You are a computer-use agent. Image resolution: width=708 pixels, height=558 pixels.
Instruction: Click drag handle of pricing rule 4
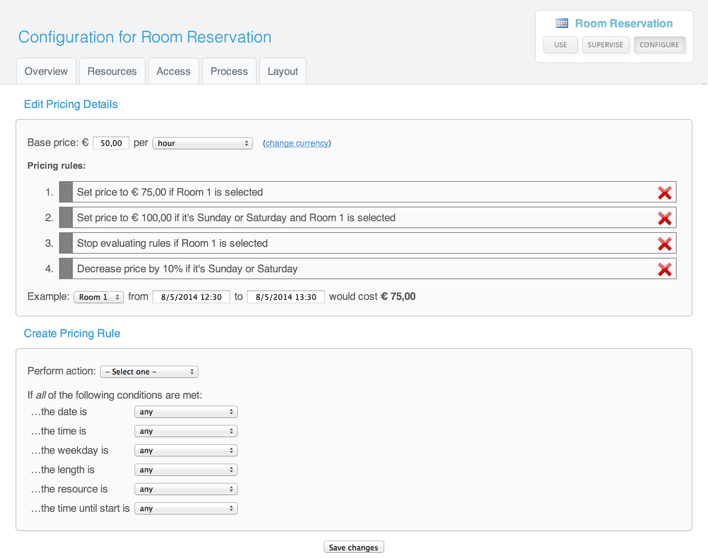66,269
